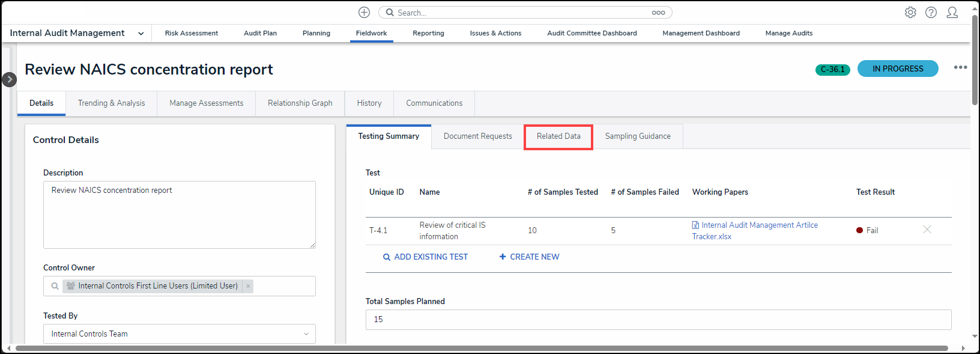Image resolution: width=980 pixels, height=354 pixels.
Task: Open the settings gear icon
Action: click(910, 13)
